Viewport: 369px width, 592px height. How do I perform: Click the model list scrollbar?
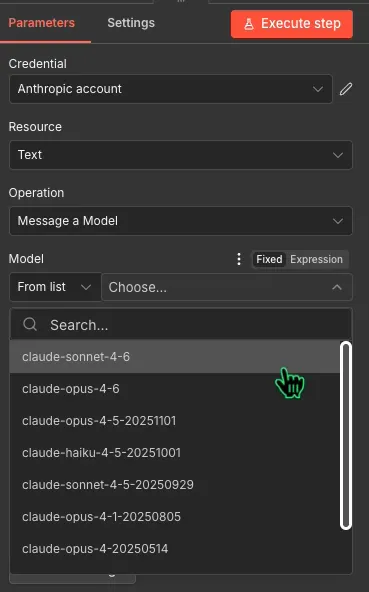(346, 436)
